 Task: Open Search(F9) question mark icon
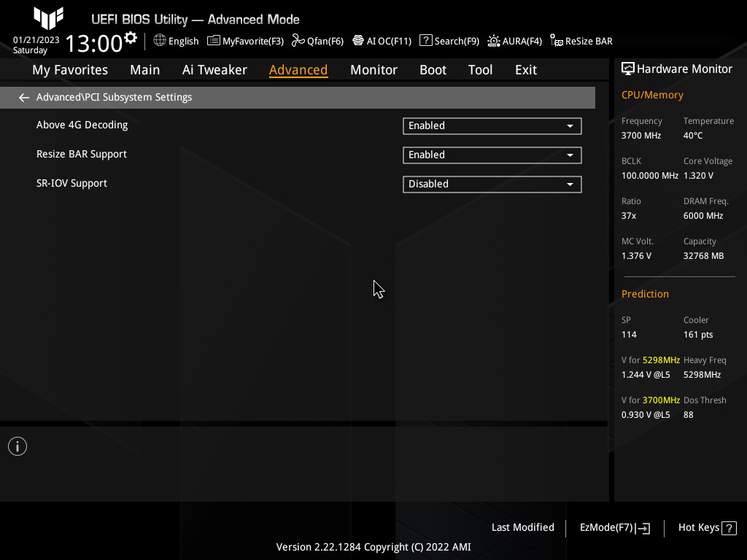[425, 41]
